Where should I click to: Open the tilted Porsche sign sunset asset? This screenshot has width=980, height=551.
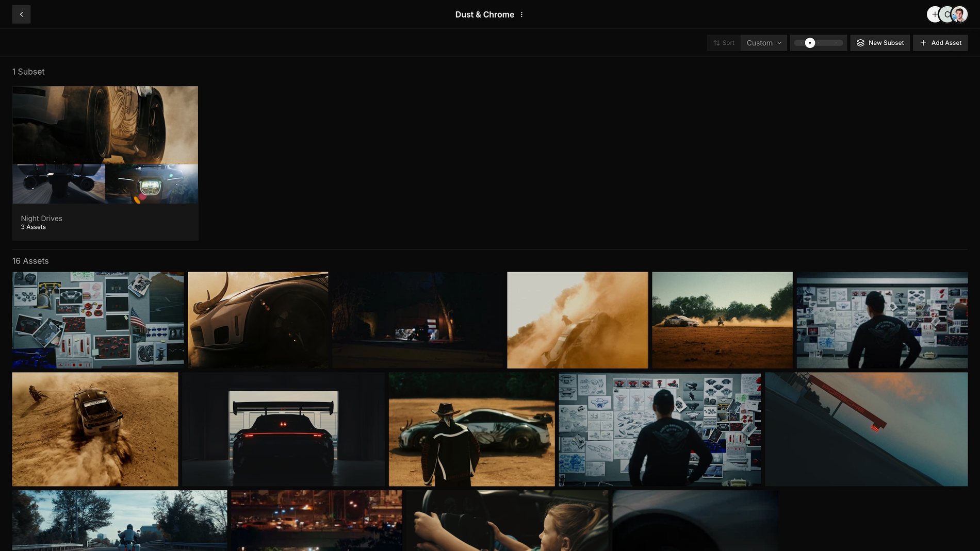867,429
